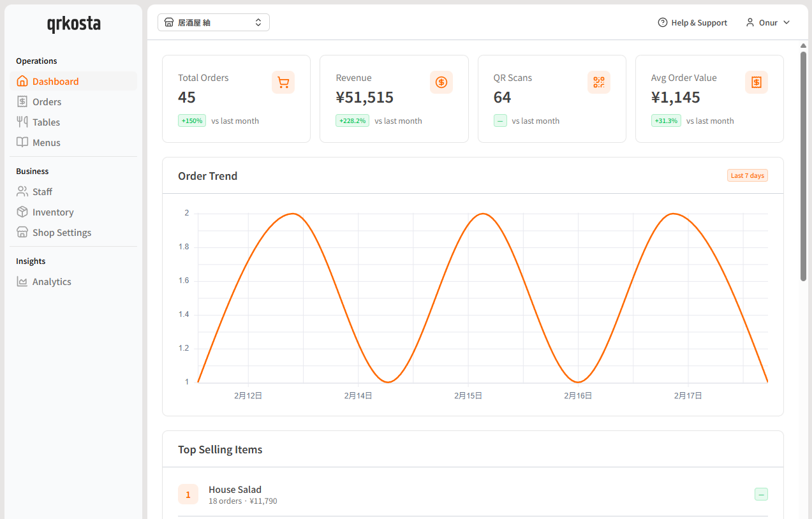Click the shopping cart icon in Total Orders
This screenshot has width=812, height=519.
tap(283, 82)
